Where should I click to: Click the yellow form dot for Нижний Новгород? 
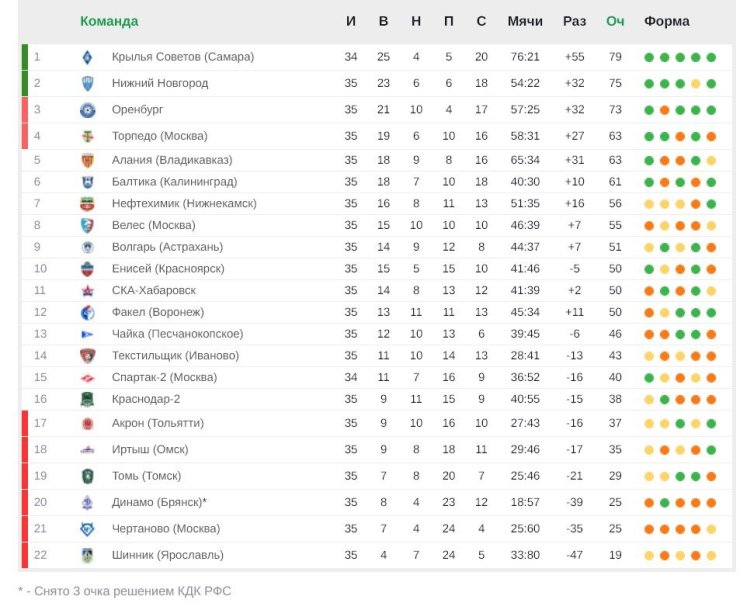(696, 84)
